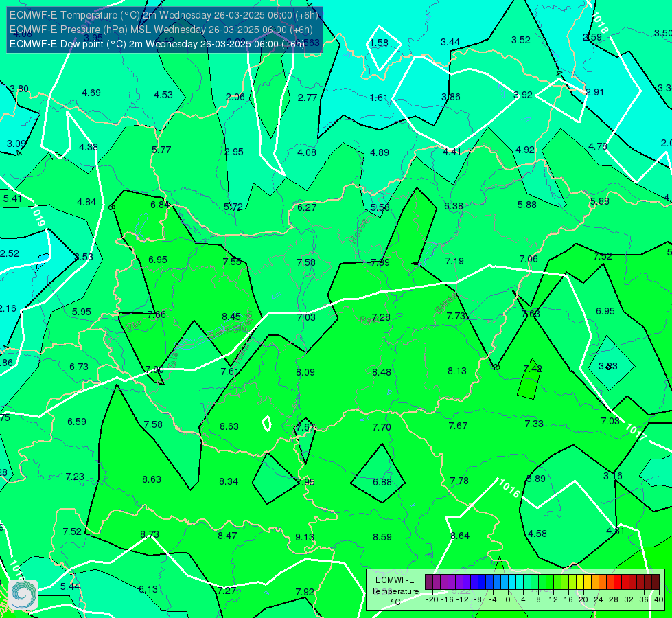Click the temperature value 7.73
Screen dimensions: 672x618
[x=456, y=316]
